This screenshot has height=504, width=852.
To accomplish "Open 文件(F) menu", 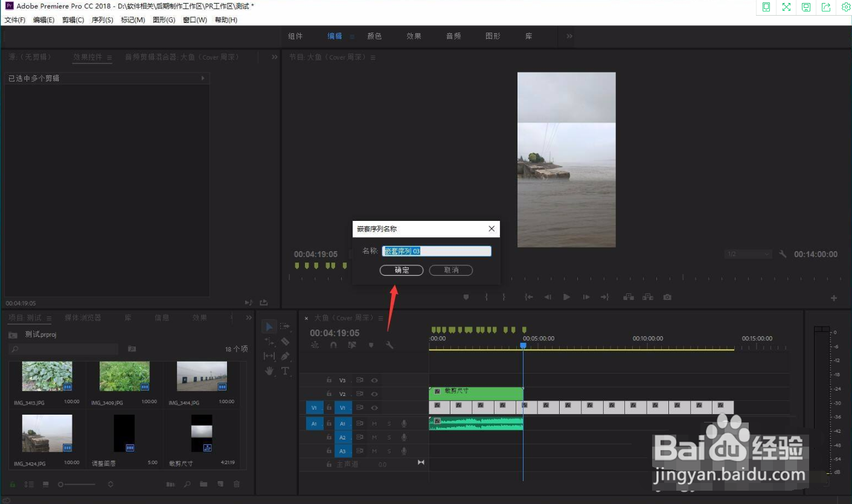I will coord(15,20).
